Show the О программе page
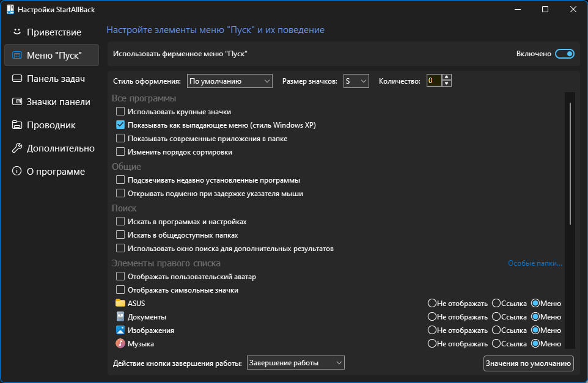This screenshot has height=383, width=588. 52,171
